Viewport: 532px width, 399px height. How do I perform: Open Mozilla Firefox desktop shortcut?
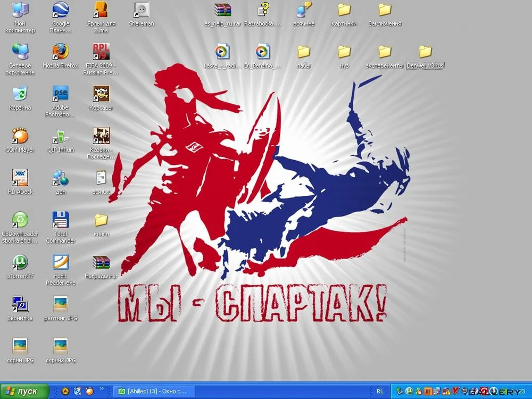pyautogui.click(x=61, y=52)
